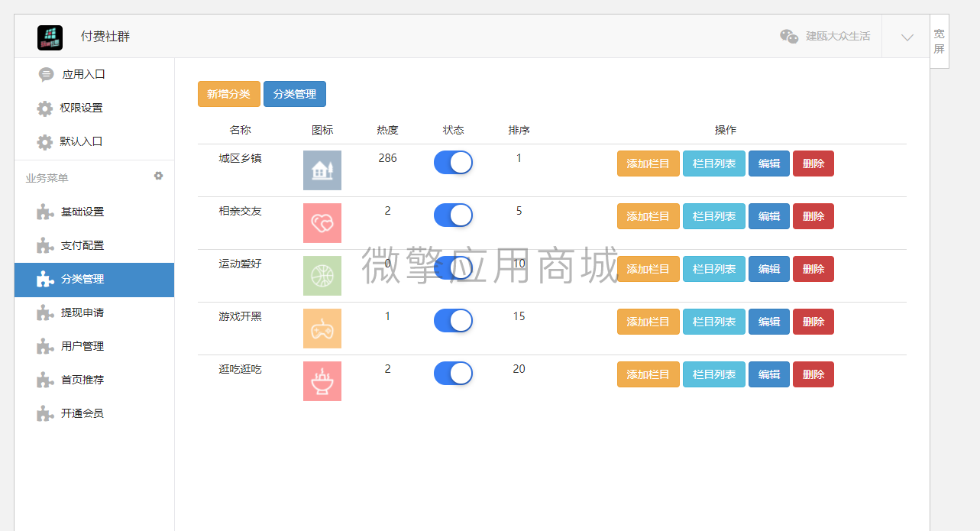This screenshot has height=531, width=980.
Task: Toggle status switch for 运动爱好
Action: [453, 268]
